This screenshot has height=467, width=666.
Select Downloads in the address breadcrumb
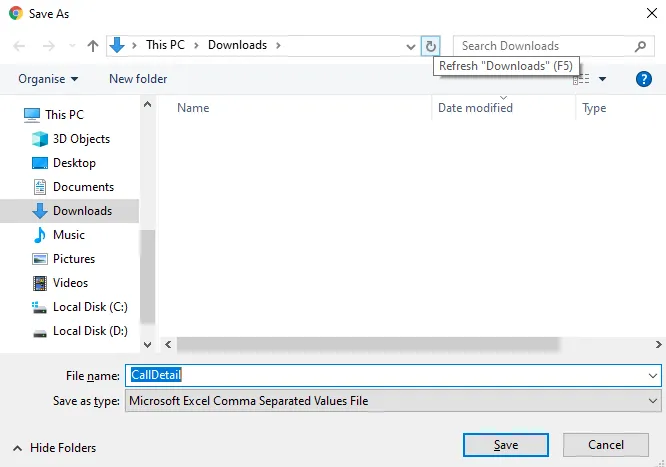[x=237, y=45]
